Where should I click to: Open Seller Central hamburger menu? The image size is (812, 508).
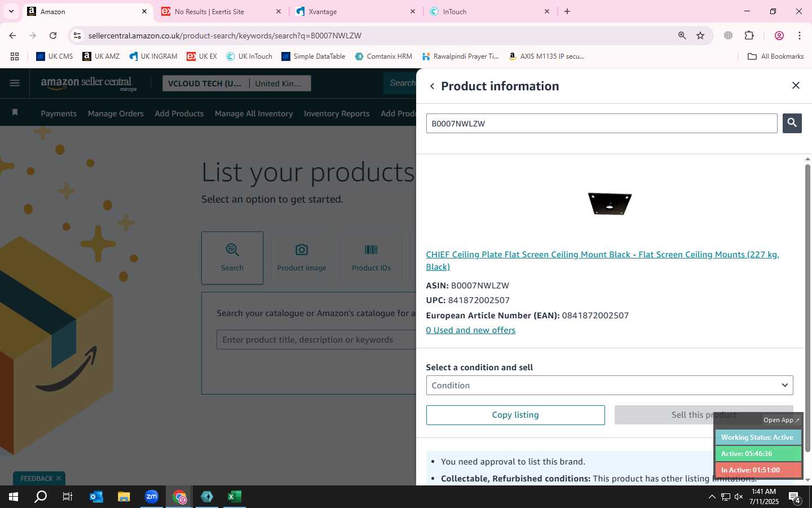point(15,84)
